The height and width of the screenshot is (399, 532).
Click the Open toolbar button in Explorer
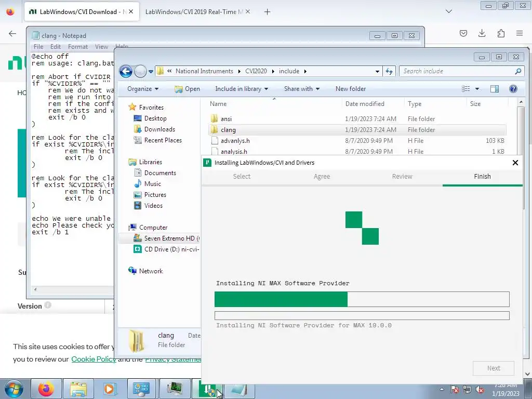click(187, 89)
